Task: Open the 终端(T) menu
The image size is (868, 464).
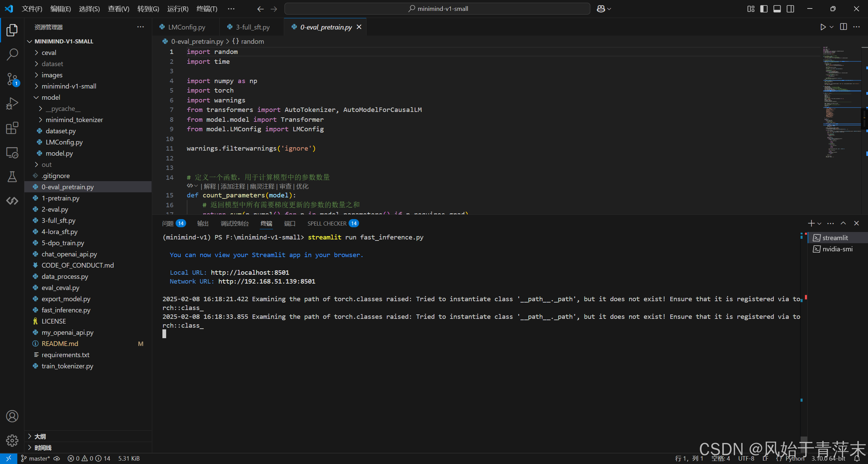Action: [207, 9]
